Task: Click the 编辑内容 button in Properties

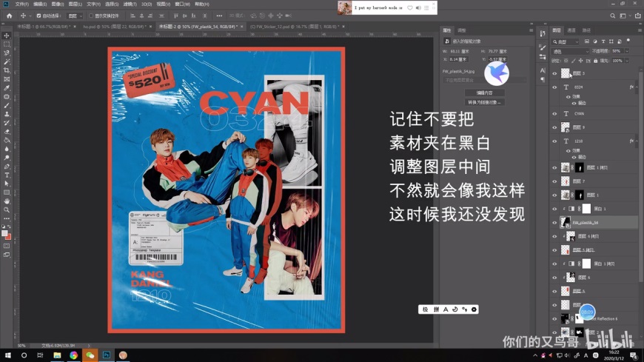Action: tap(484, 93)
